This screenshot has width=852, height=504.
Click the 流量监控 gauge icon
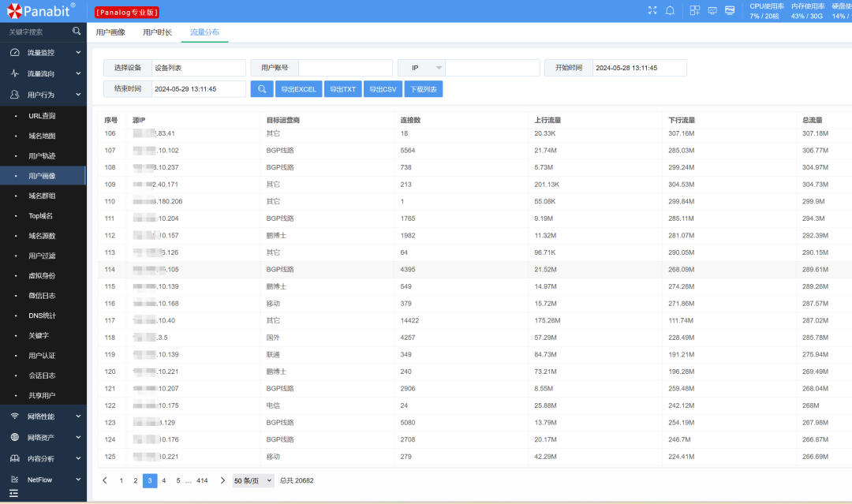15,52
